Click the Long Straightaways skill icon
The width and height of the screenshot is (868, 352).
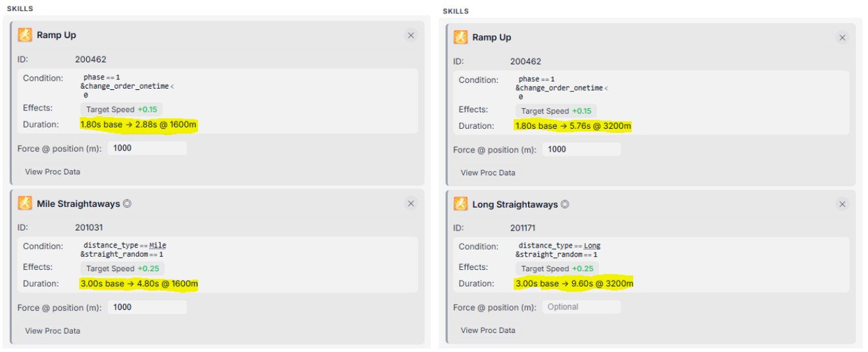tap(461, 204)
